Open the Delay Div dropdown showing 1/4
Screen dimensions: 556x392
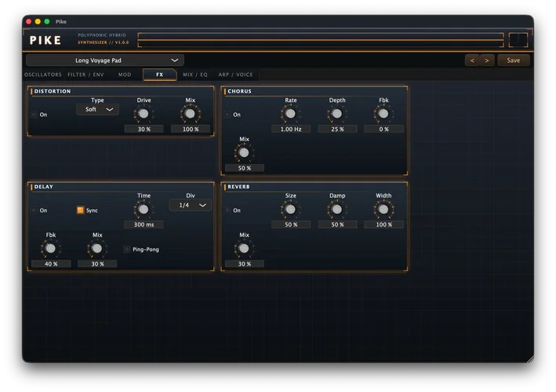pyautogui.click(x=191, y=205)
